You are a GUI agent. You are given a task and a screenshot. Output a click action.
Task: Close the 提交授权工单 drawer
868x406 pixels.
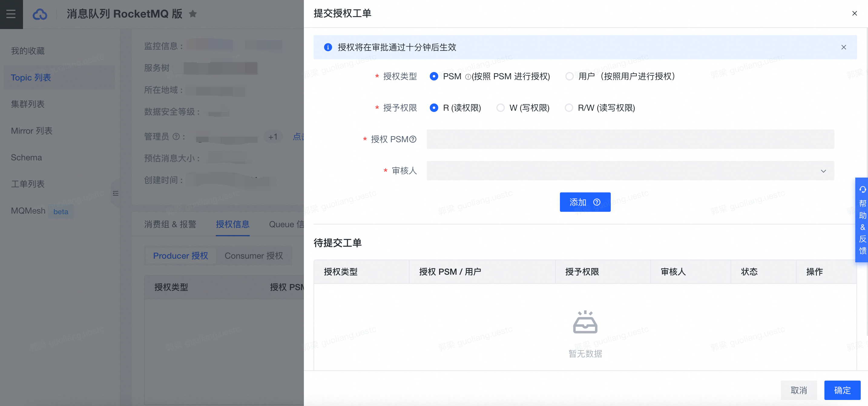pyautogui.click(x=854, y=14)
